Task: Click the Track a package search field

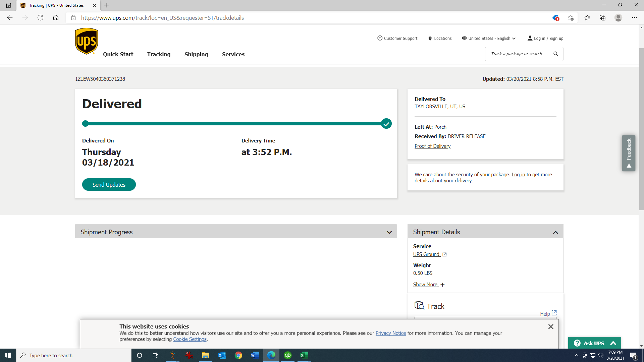Action: pos(517,54)
